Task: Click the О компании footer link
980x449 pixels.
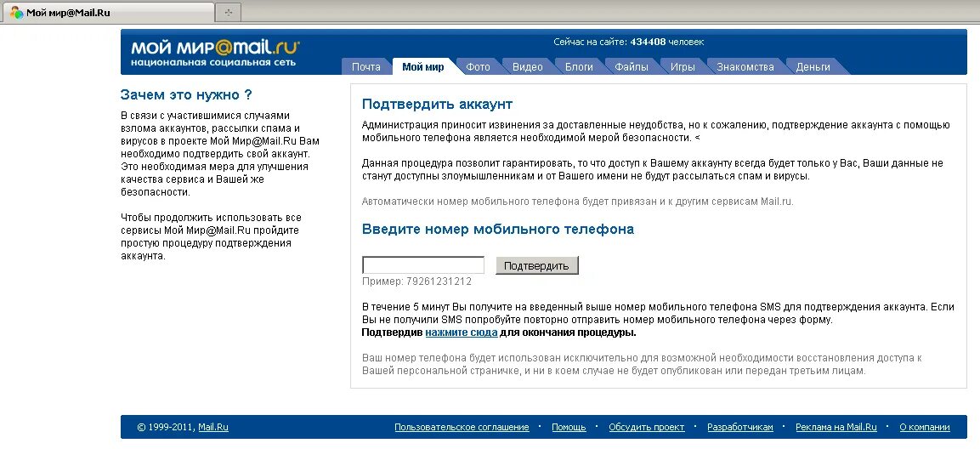Action: pyautogui.click(x=925, y=428)
